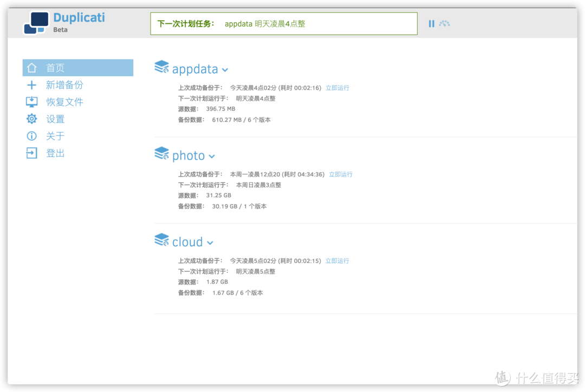Click photo next run '本周日凌晨3点整'
585x392 pixels.
point(258,185)
